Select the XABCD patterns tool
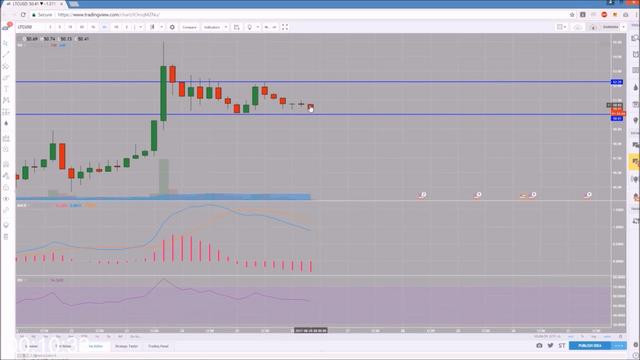 pos(6,100)
